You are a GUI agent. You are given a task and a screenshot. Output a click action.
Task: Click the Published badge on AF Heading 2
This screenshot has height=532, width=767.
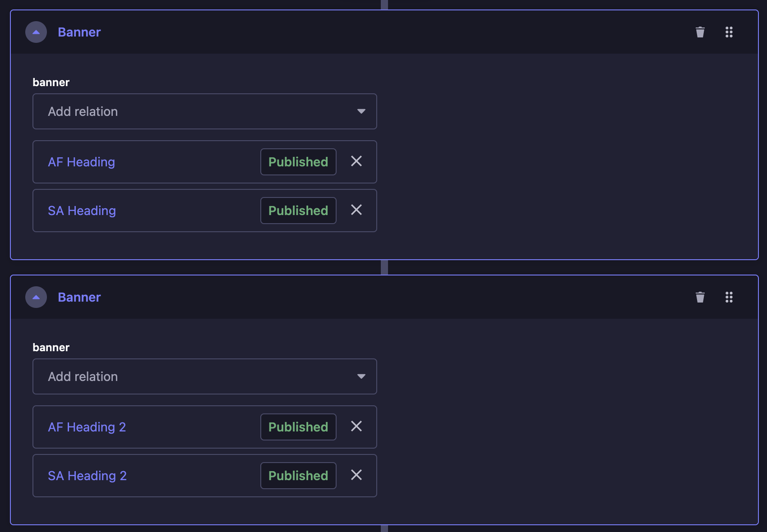[x=298, y=427]
